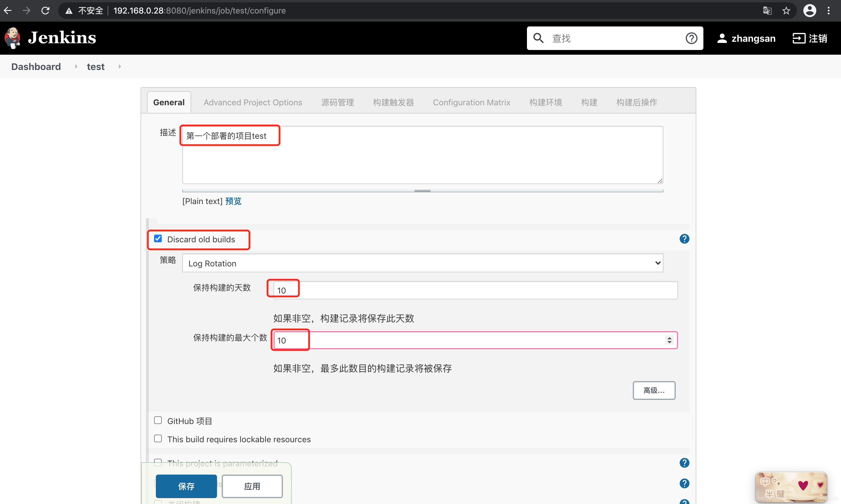Click the 注销 logout link

818,39
